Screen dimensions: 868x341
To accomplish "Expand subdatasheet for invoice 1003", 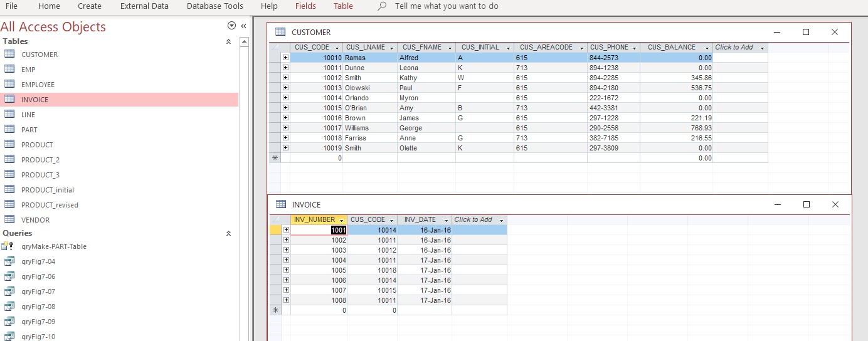I will coord(286,250).
